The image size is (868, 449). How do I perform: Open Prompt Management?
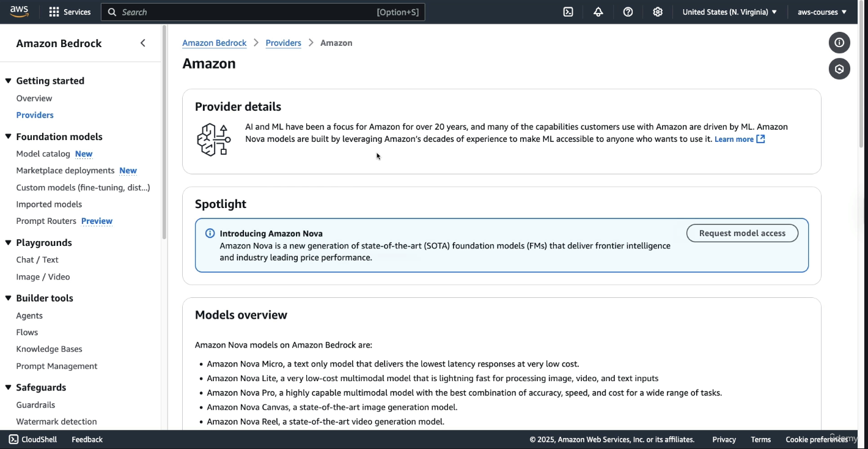click(57, 366)
